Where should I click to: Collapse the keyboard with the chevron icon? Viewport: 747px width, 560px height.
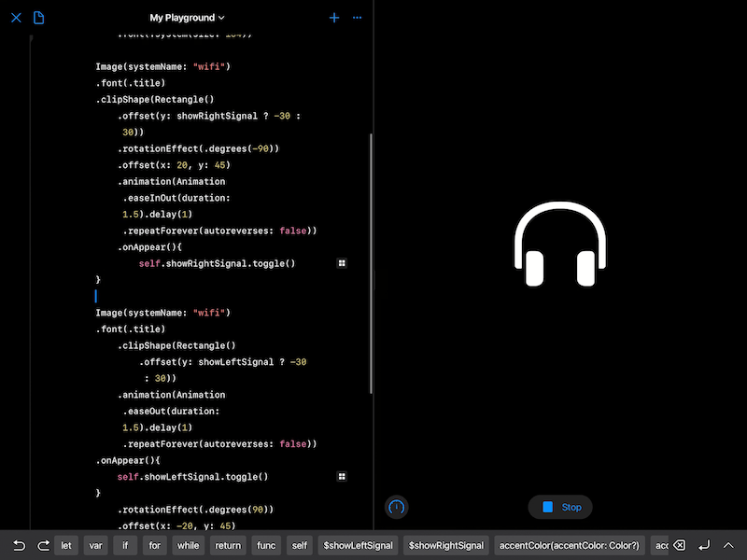point(728,545)
